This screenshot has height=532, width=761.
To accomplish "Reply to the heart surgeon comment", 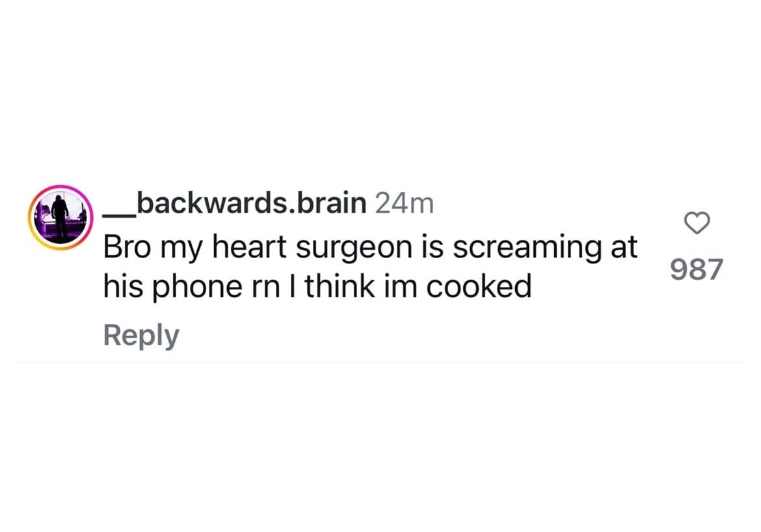I will pyautogui.click(x=141, y=336).
